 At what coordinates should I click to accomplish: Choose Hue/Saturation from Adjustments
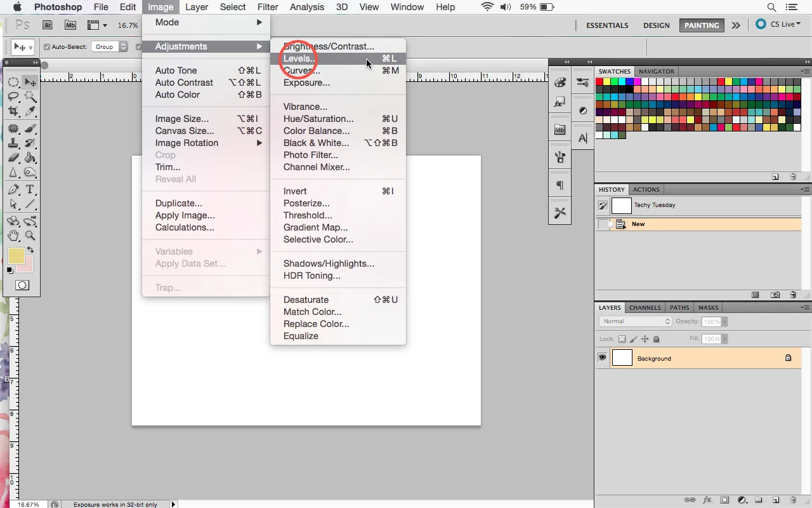338,119
